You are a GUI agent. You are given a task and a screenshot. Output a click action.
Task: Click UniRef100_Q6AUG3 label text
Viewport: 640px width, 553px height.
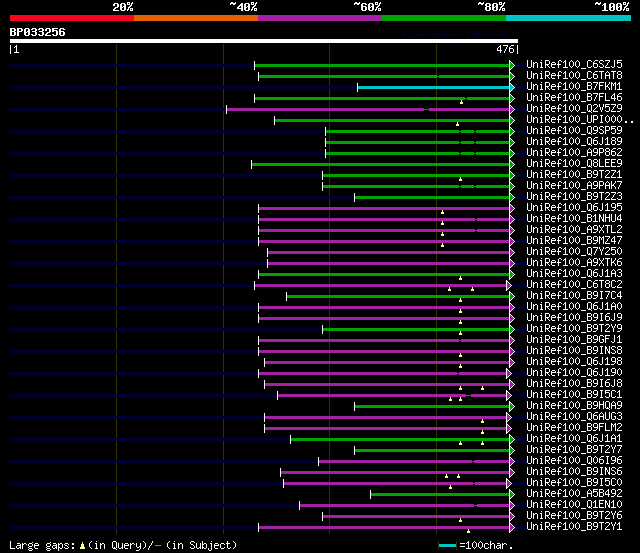(x=574, y=417)
